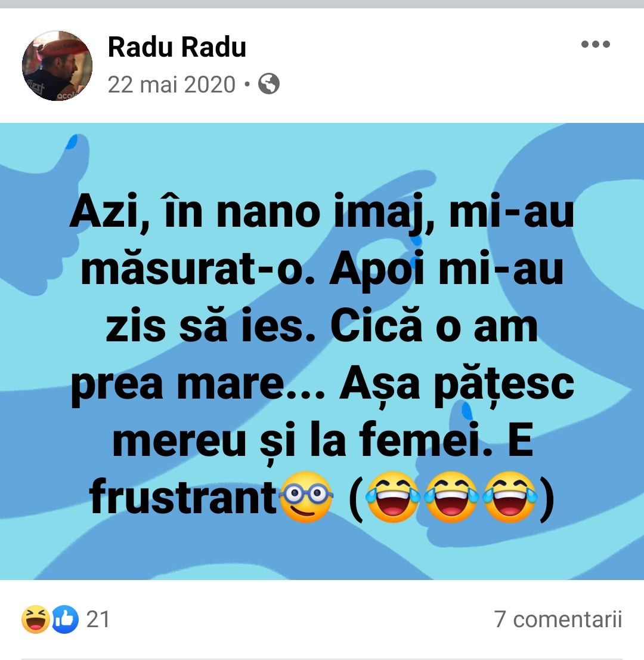Click the "mereu și la femei" text line
The width and height of the screenshot is (644, 660).
point(302,440)
